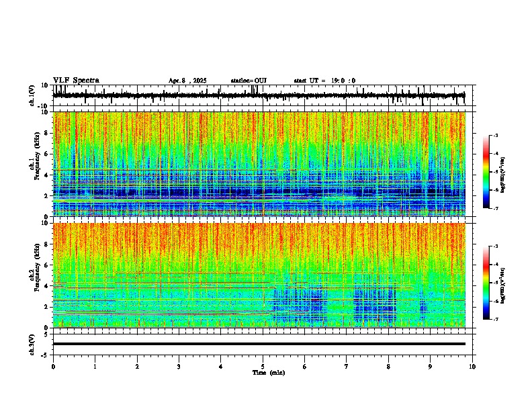Click time axis tick label "9"

coord(431,367)
